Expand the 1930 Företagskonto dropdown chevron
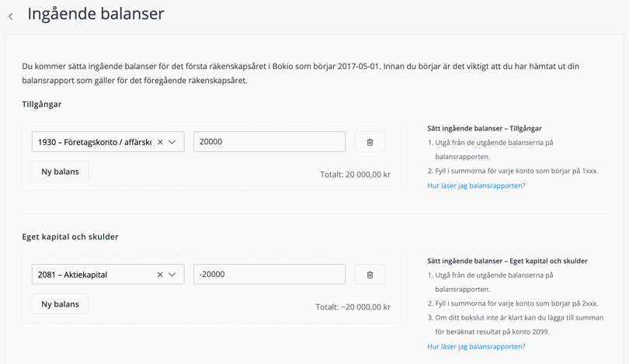Screen dimensions: 629x364 (173, 142)
